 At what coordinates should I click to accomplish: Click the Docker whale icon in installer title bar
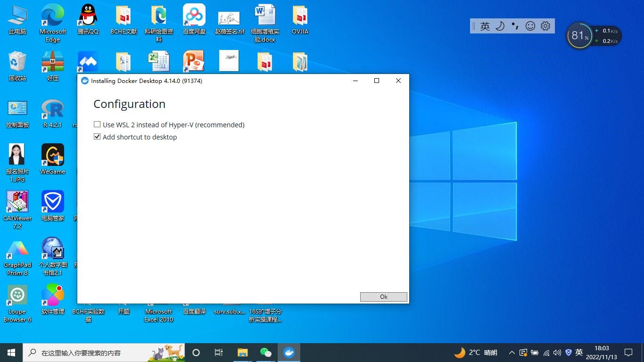[85, 81]
